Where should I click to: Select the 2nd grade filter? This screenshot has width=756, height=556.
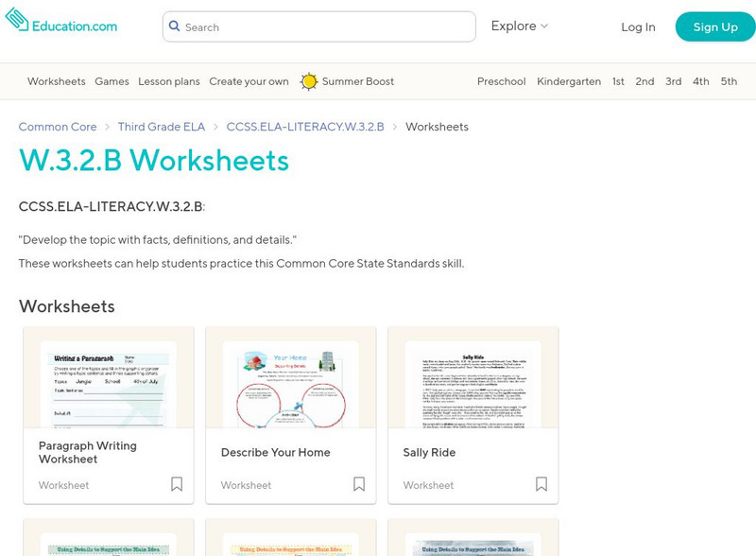[x=644, y=81]
